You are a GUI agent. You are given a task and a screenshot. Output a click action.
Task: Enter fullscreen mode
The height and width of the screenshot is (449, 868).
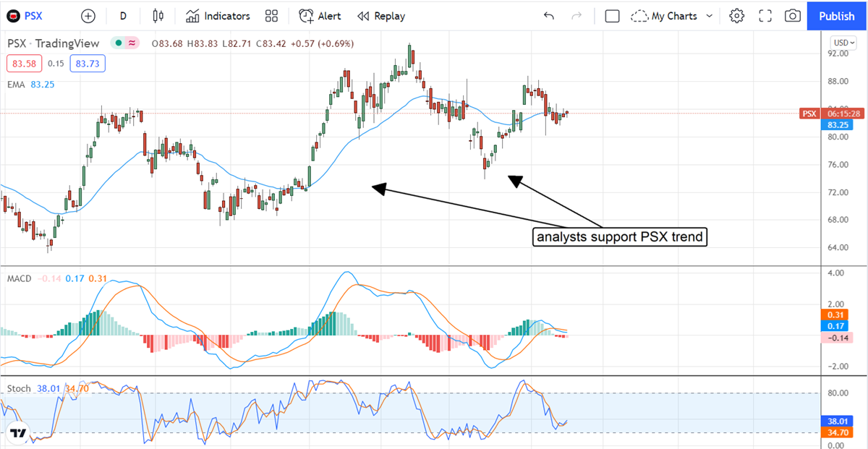(765, 16)
